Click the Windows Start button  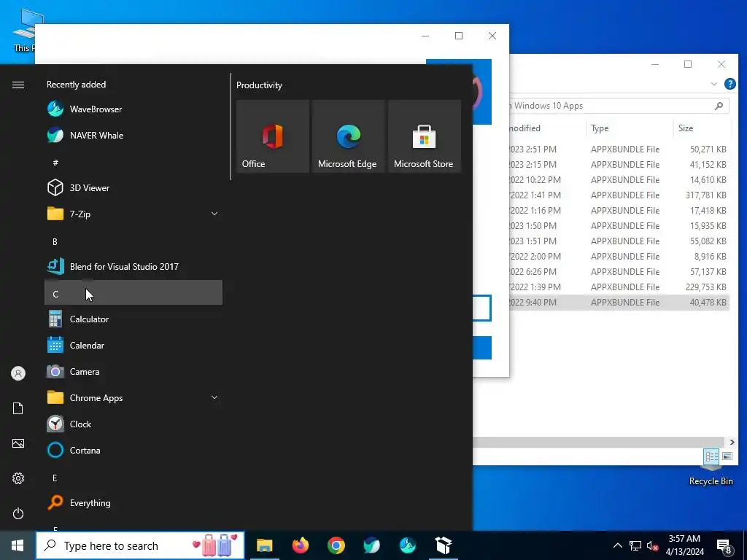pos(18,545)
